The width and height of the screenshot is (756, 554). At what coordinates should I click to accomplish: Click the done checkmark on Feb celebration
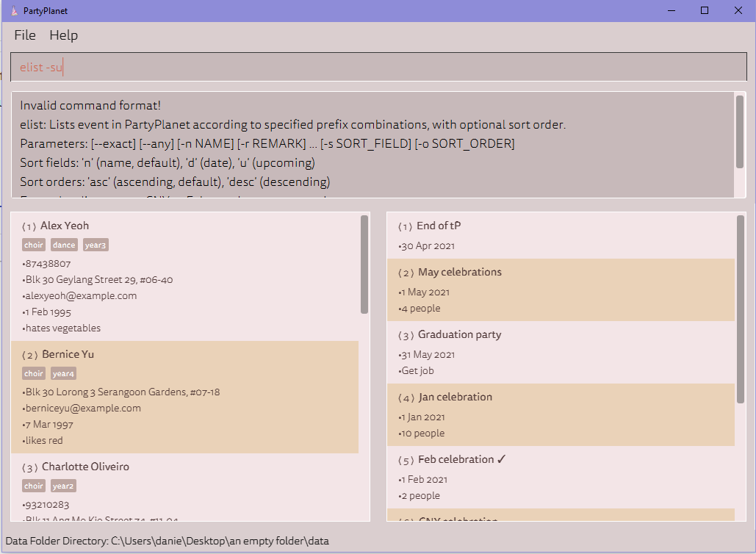tap(501, 459)
